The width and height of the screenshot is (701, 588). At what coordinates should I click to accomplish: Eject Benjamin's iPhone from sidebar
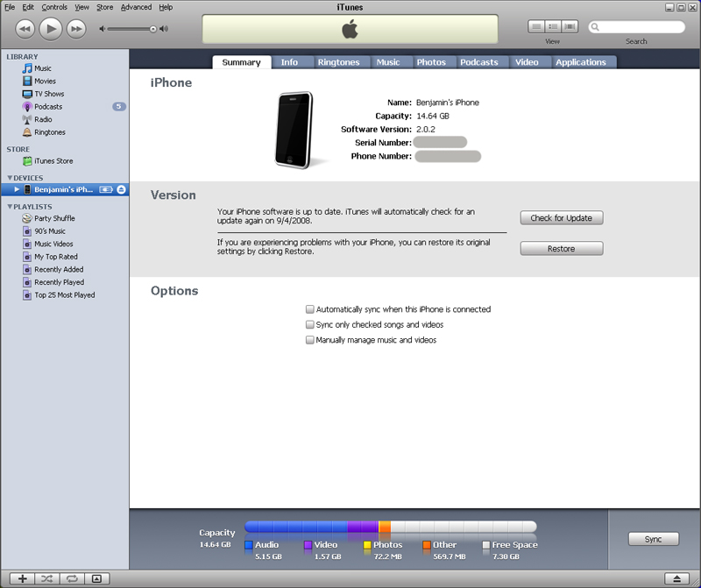tap(121, 189)
